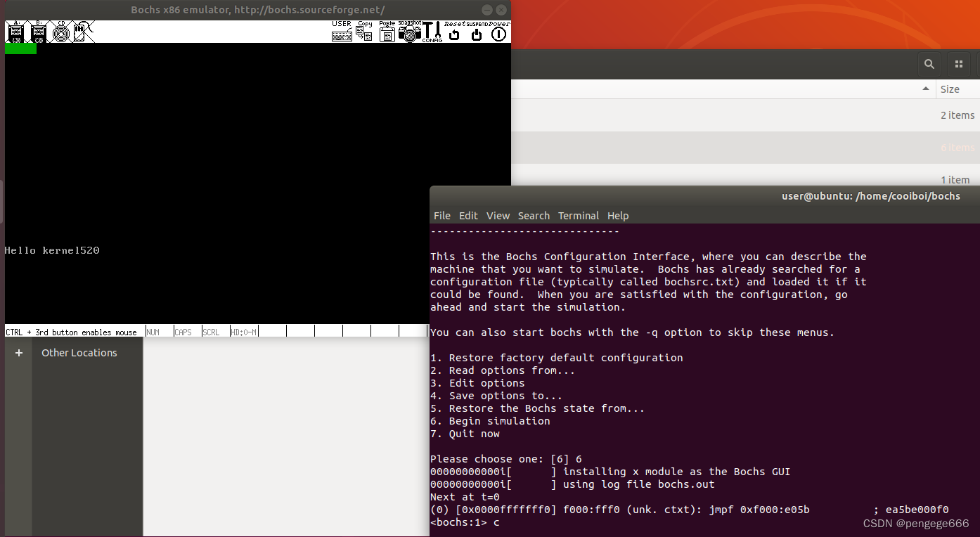Click the Reset icon in Bochs toolbar
Screen dimensions: 980x537
click(x=454, y=32)
